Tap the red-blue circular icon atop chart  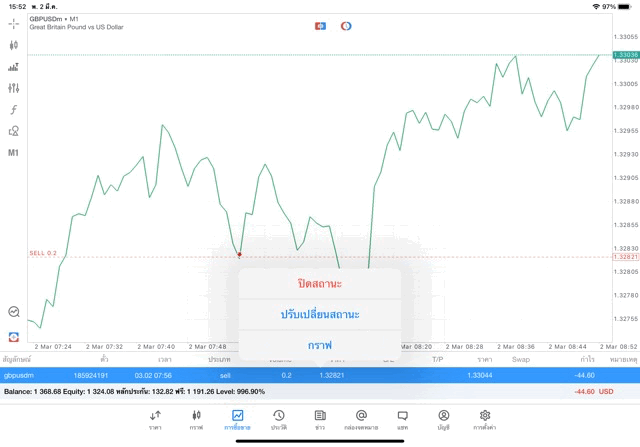[x=346, y=25]
